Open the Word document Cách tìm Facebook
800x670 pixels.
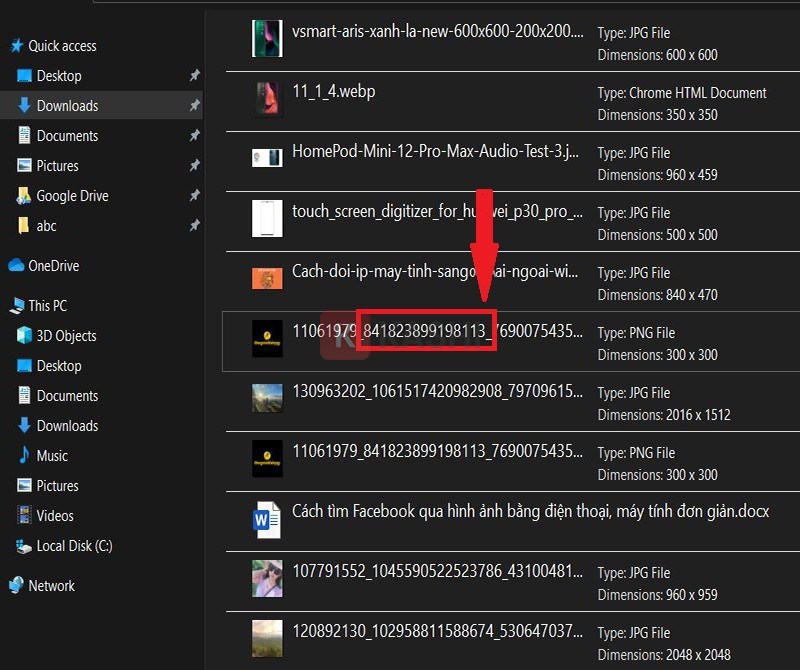coord(530,511)
